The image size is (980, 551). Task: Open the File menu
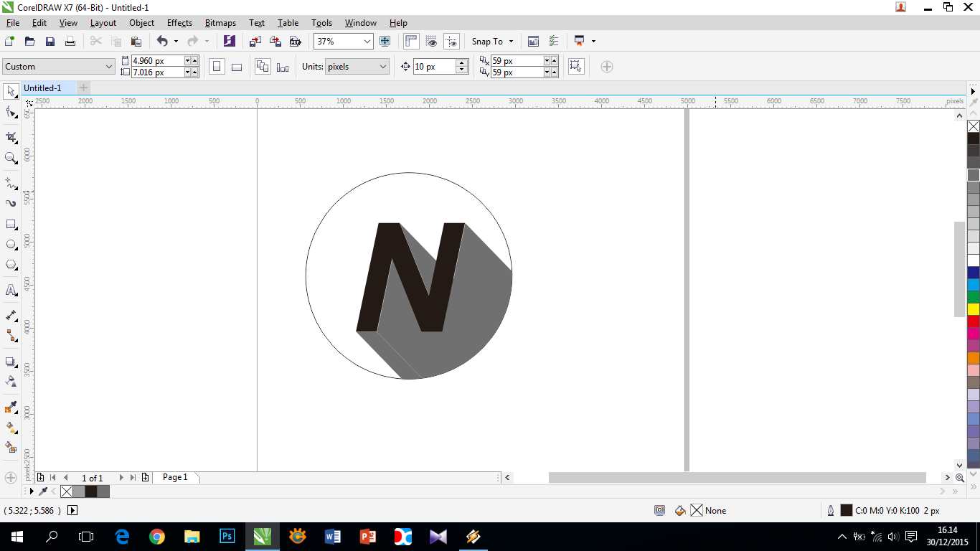pyautogui.click(x=12, y=23)
